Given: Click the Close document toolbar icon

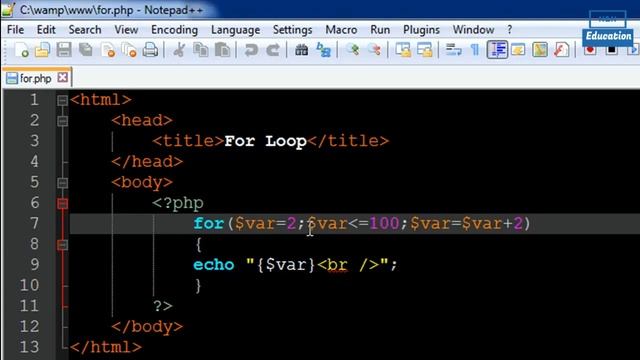Looking at the screenshot, I should click(107, 50).
